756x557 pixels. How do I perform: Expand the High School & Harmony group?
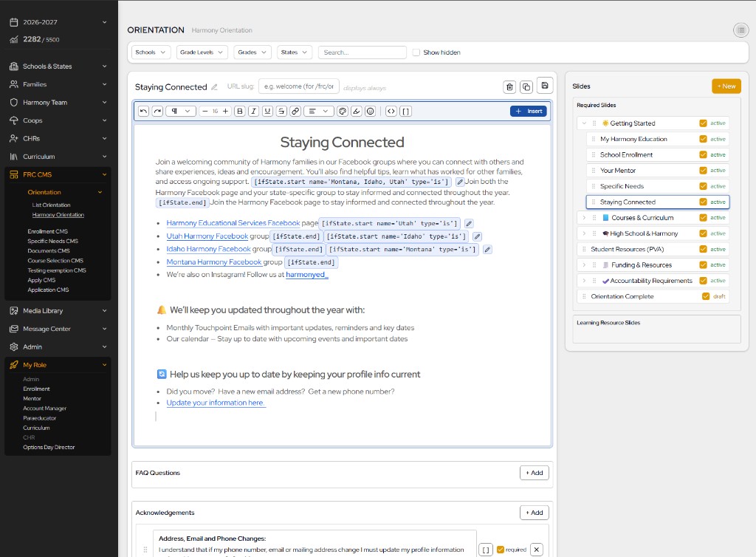[x=585, y=233]
